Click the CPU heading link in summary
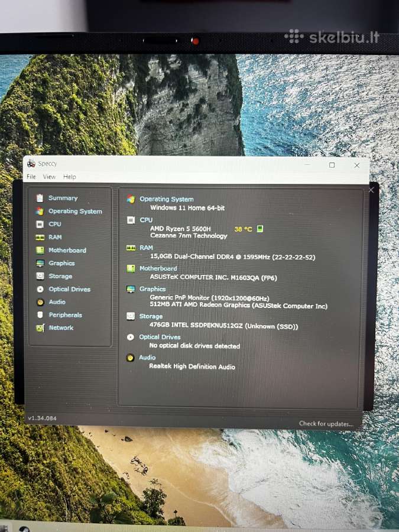This screenshot has height=532, width=399. (x=146, y=220)
